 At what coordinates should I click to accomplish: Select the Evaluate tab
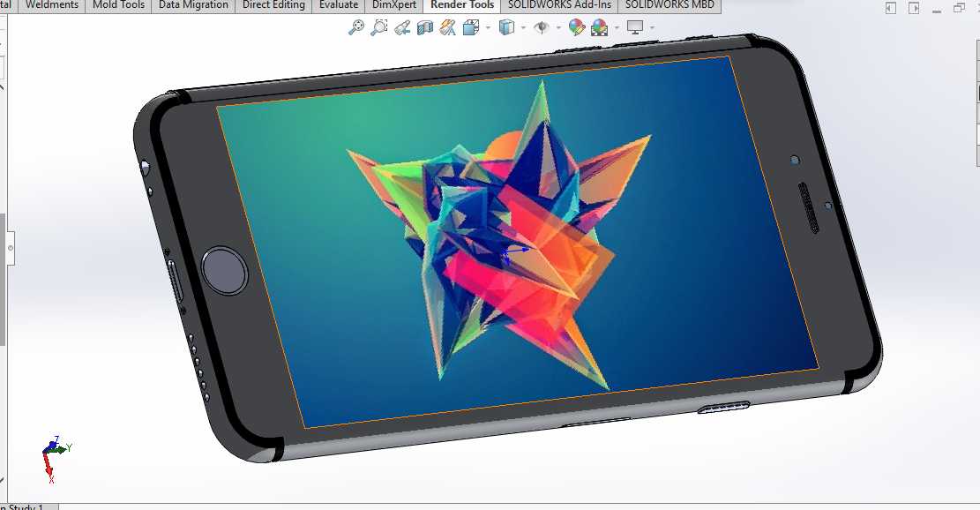339,5
